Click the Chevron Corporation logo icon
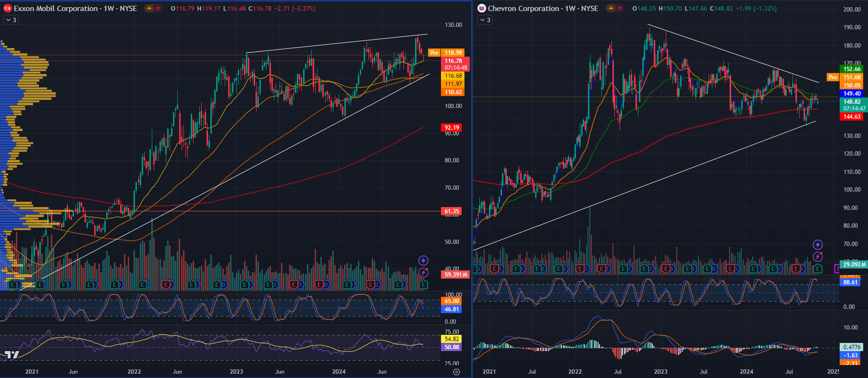The image size is (868, 378). [482, 8]
